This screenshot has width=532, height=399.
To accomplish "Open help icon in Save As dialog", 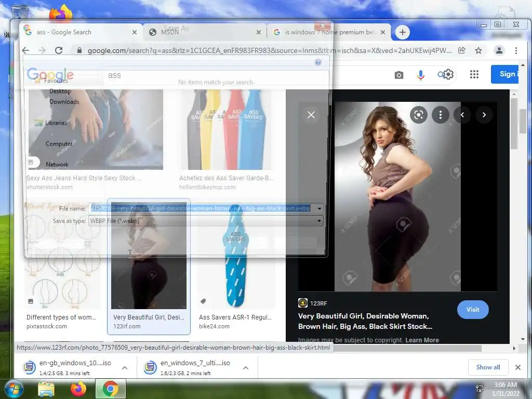I will [x=318, y=62].
